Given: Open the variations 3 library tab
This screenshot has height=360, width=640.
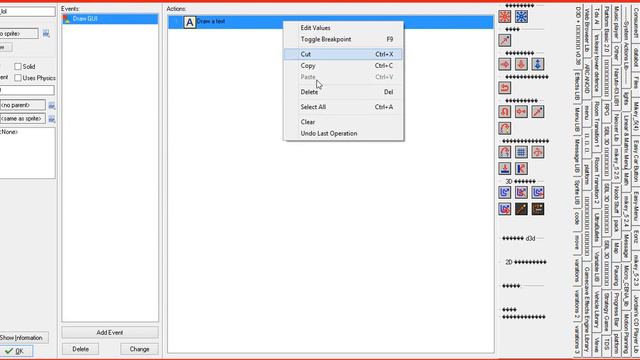Looking at the screenshot, I should 577,339.
